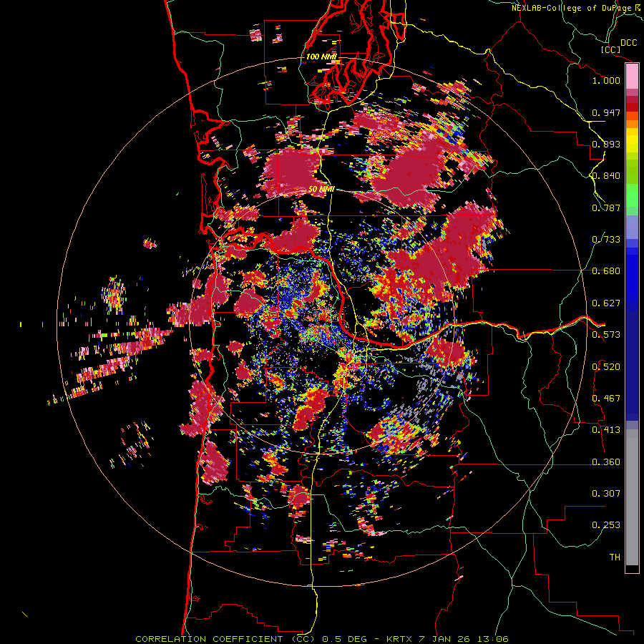
Task: Select the 0.627 scale value
Action: click(606, 303)
